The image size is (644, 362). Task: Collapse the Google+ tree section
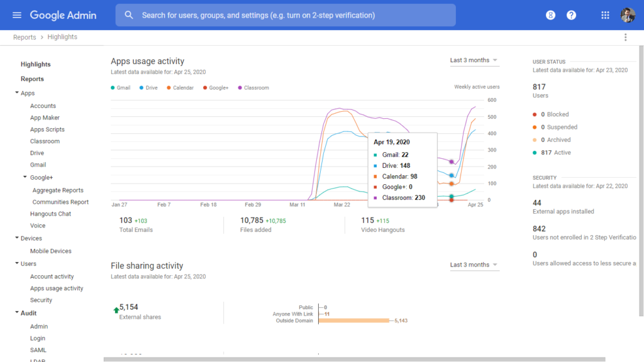[x=25, y=177]
